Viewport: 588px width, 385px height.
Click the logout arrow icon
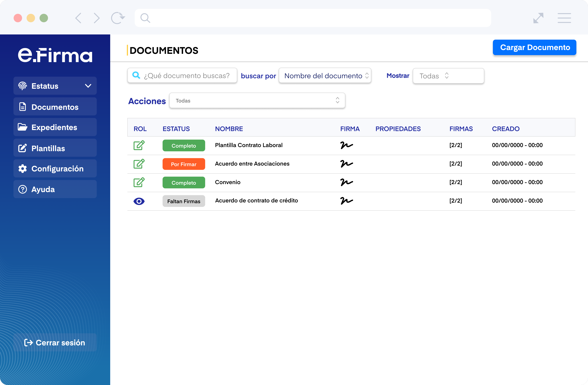tap(28, 343)
